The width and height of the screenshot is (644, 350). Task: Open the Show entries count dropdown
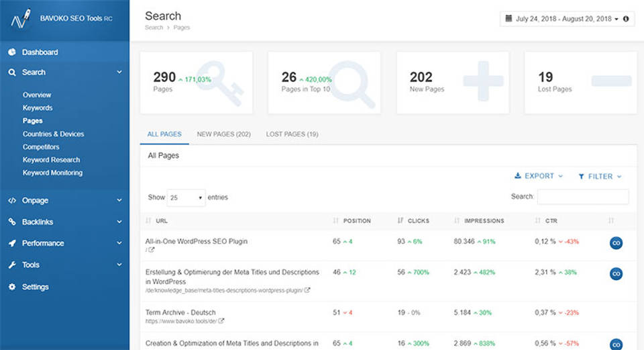pos(186,198)
